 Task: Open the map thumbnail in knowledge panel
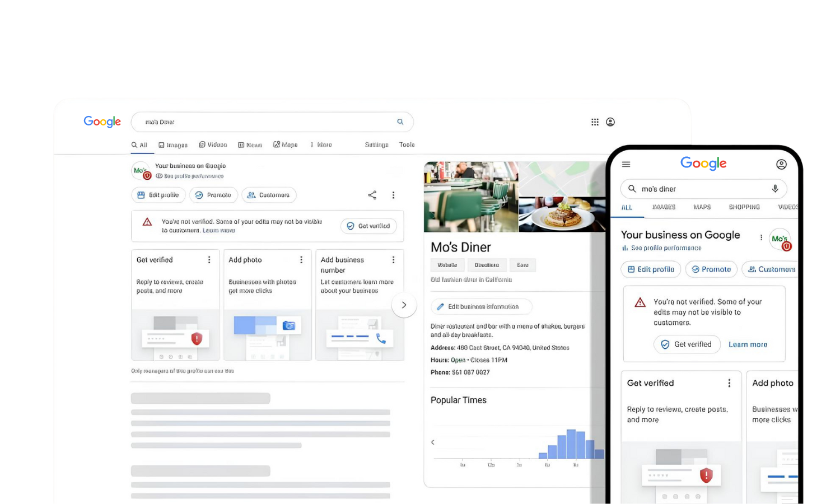[563, 179]
